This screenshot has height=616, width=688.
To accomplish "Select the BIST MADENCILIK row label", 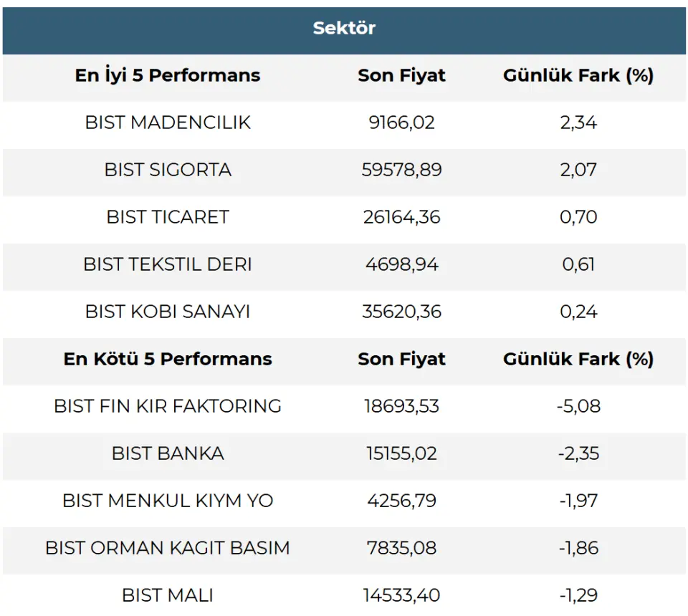I will [x=168, y=122].
